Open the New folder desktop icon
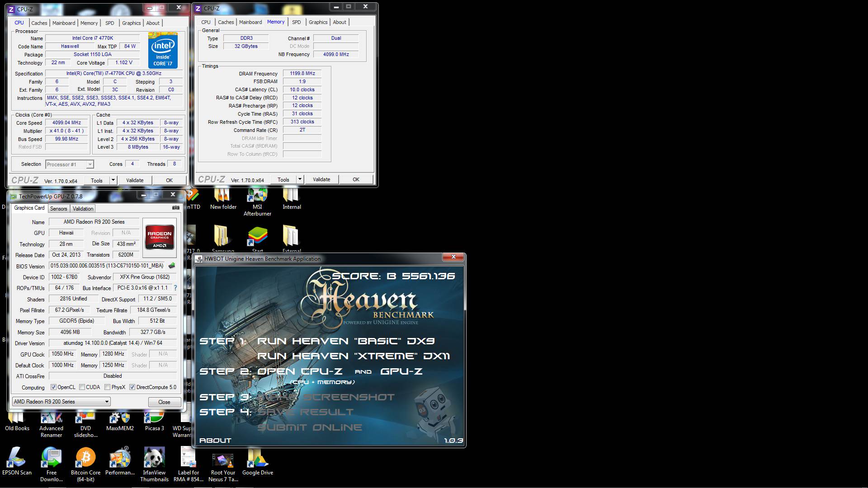 click(223, 199)
